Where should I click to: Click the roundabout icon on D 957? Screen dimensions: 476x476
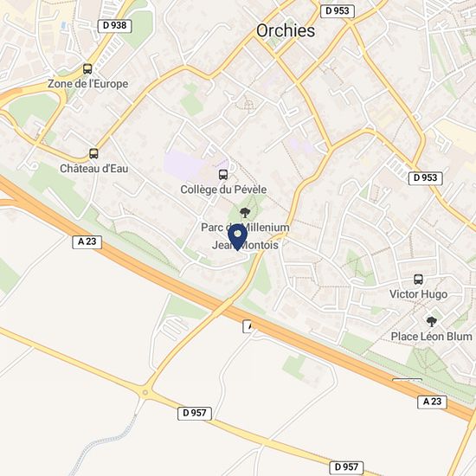pos(145,393)
